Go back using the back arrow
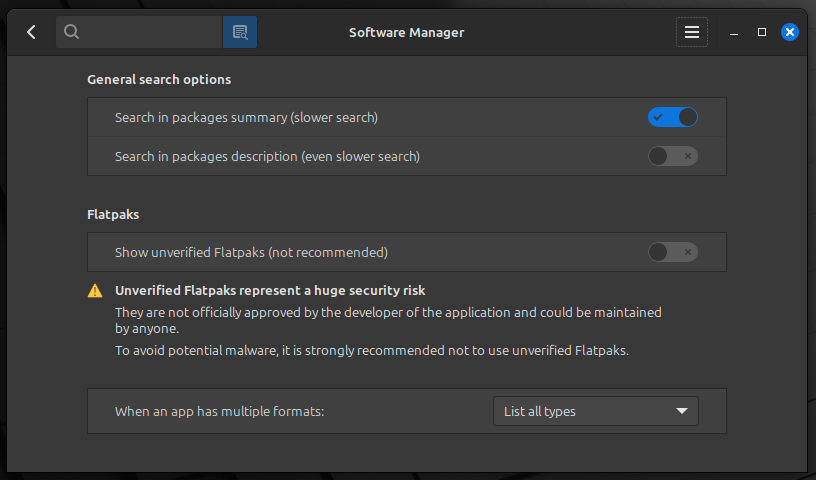The height and width of the screenshot is (480, 816). 31,32
